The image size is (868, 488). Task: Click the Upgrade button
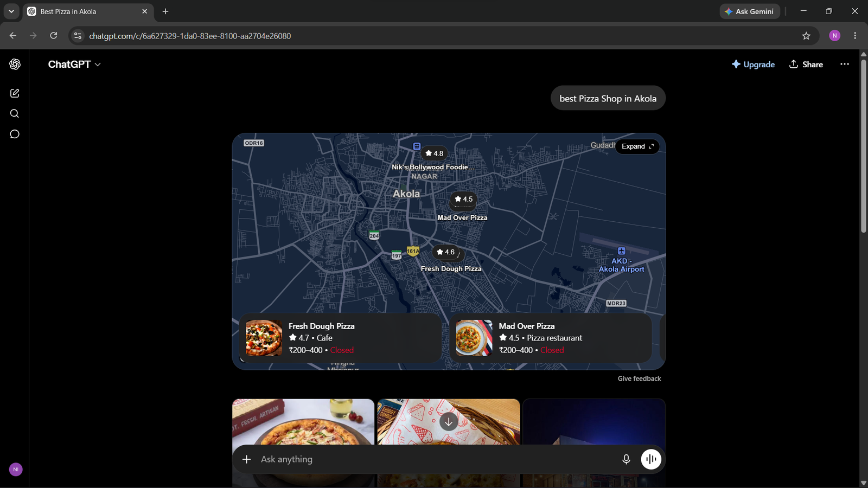point(753,64)
